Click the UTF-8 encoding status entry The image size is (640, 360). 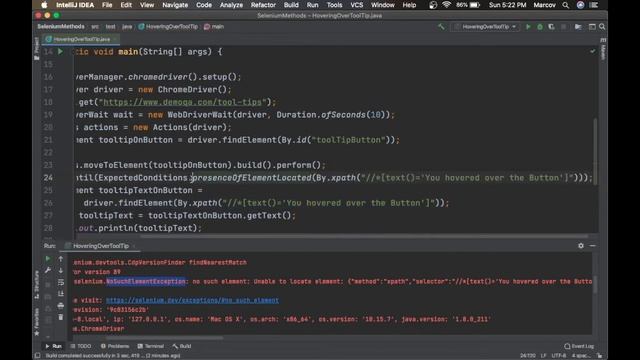pos(558,356)
